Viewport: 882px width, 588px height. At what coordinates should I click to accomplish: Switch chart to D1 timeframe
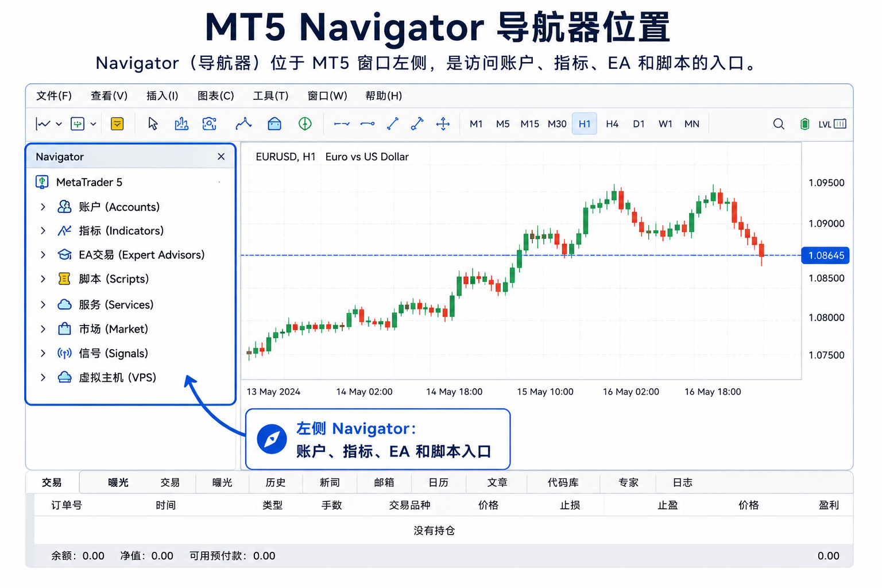(639, 123)
